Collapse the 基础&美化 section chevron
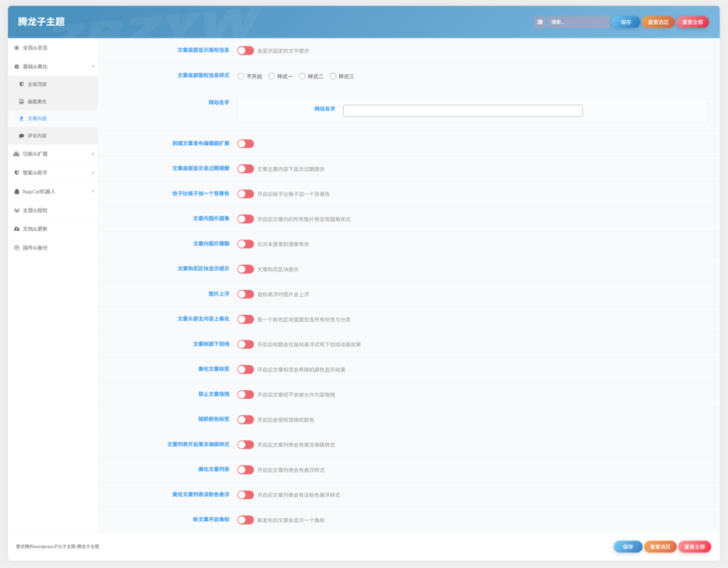 [x=92, y=66]
